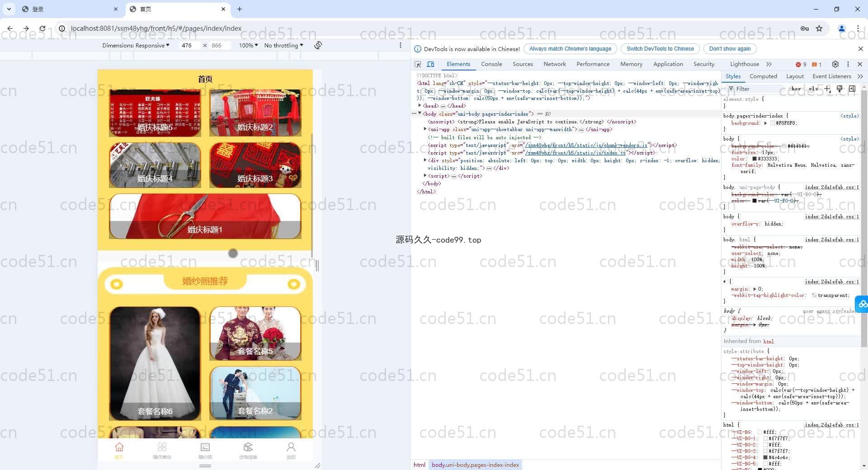Screen dimensions: 868x470
Task: Rotate the device viewport icon
Action: [318, 45]
